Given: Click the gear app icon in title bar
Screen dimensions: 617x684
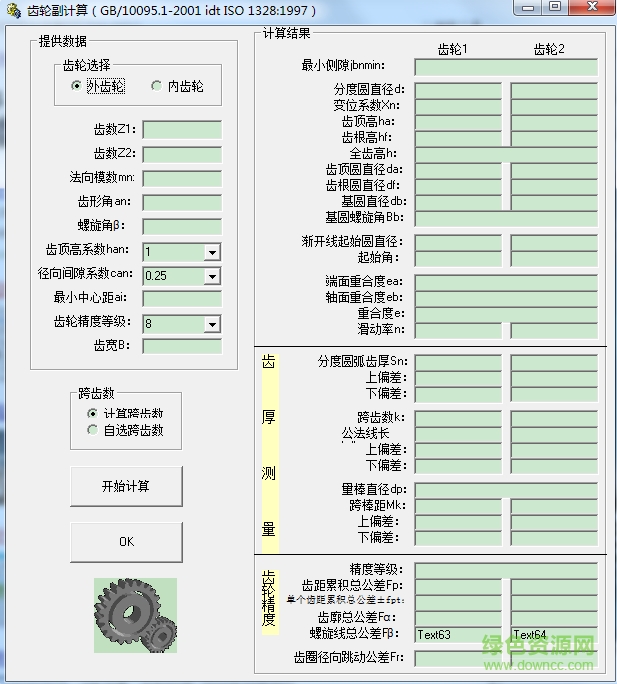Looking at the screenshot, I should [14, 11].
